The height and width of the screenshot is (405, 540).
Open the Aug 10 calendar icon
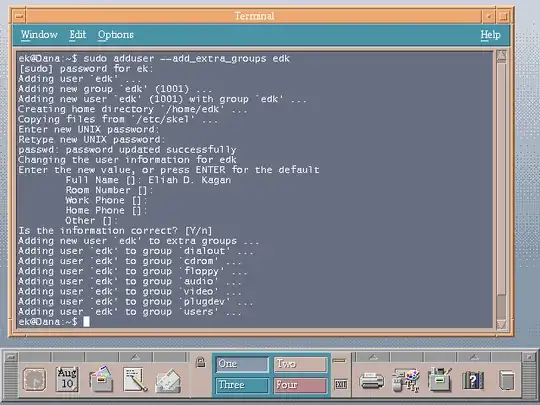[x=68, y=379]
